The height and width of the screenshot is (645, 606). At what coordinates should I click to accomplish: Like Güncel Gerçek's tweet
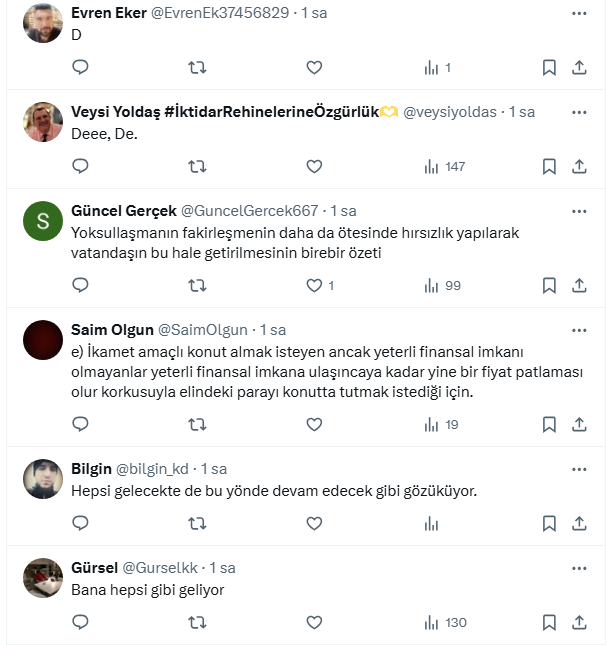[x=314, y=286]
